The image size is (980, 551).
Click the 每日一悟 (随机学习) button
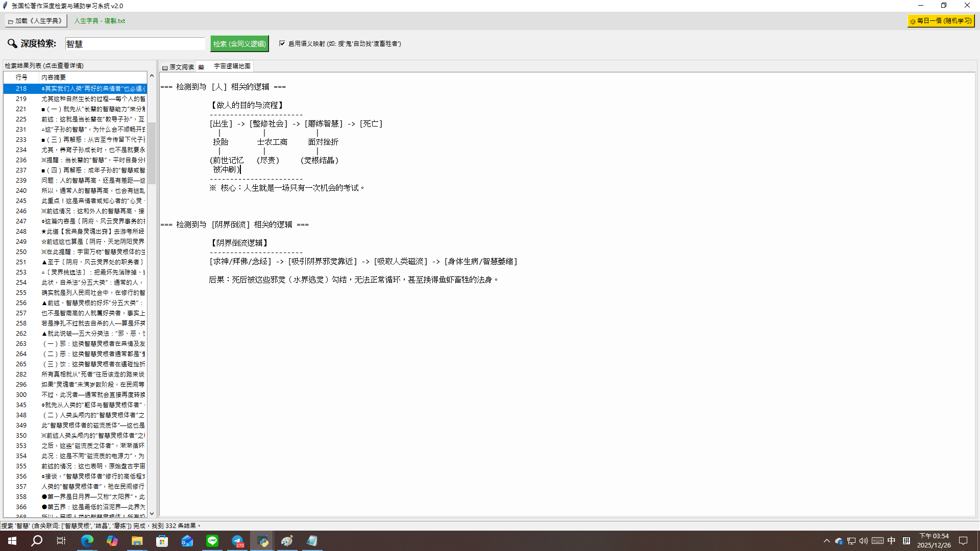941,21
